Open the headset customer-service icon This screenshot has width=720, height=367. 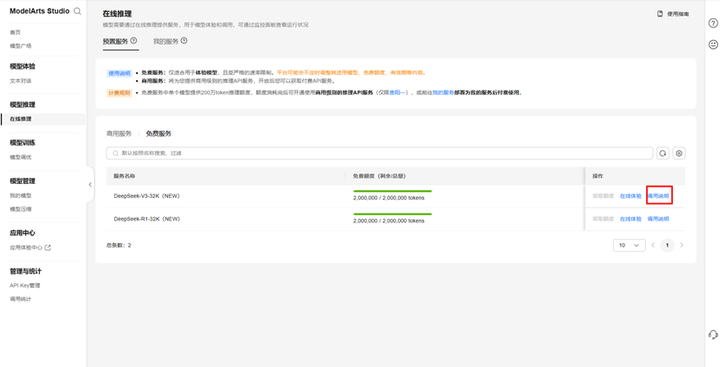(x=713, y=334)
